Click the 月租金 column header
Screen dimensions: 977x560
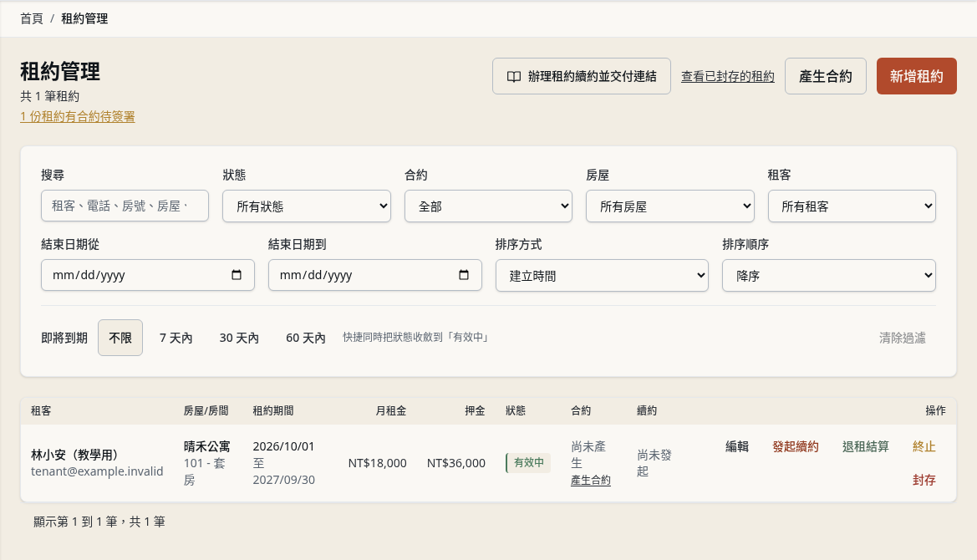390,411
